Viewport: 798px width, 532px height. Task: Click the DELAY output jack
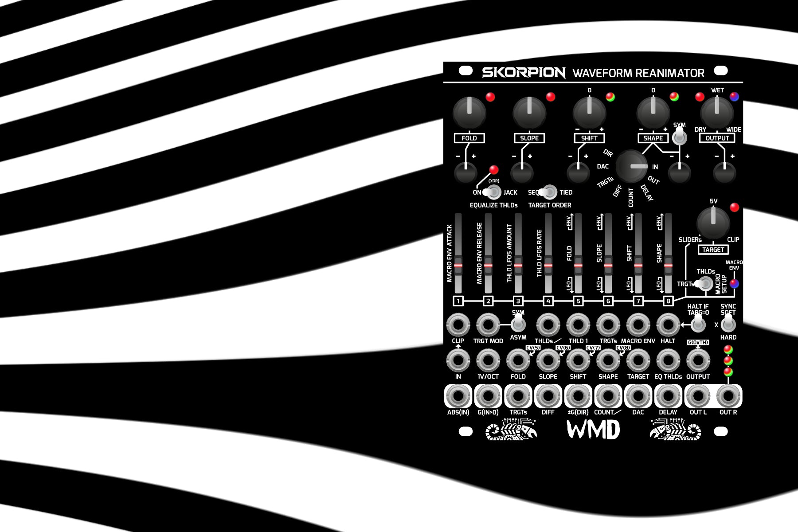click(x=668, y=396)
